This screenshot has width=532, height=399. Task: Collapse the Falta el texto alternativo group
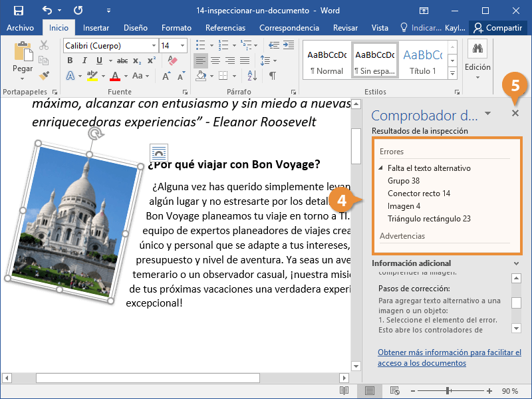coord(380,168)
